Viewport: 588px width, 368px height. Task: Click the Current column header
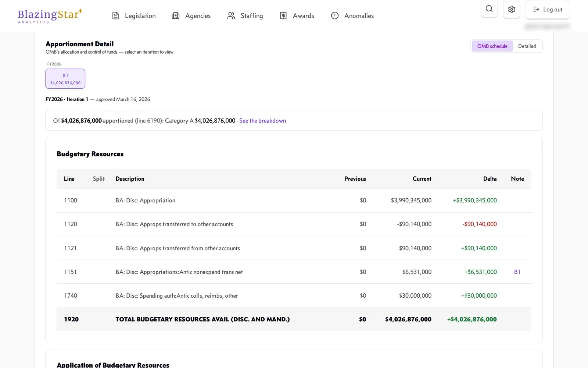[422, 179]
